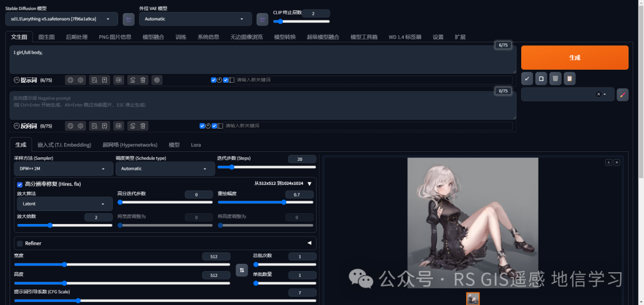644x305 pixels.
Task: Click the globe language icon in the 提示词 toolbar
Action: tap(70, 80)
